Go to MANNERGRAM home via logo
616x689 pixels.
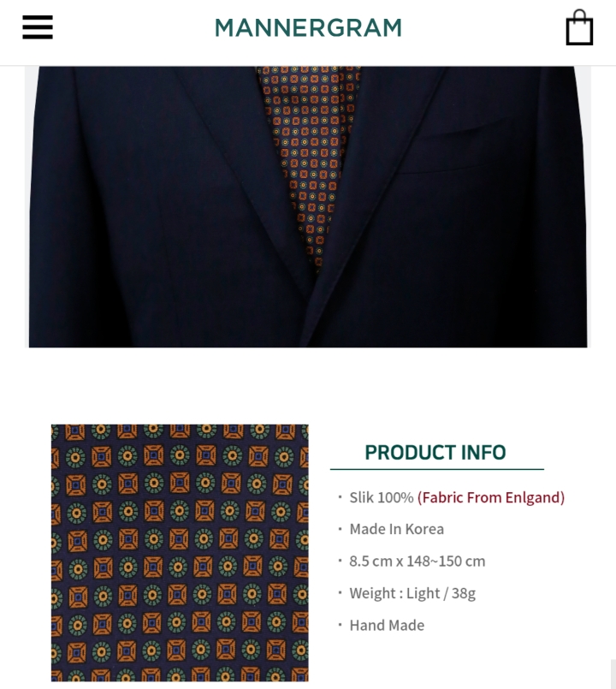coord(308,27)
